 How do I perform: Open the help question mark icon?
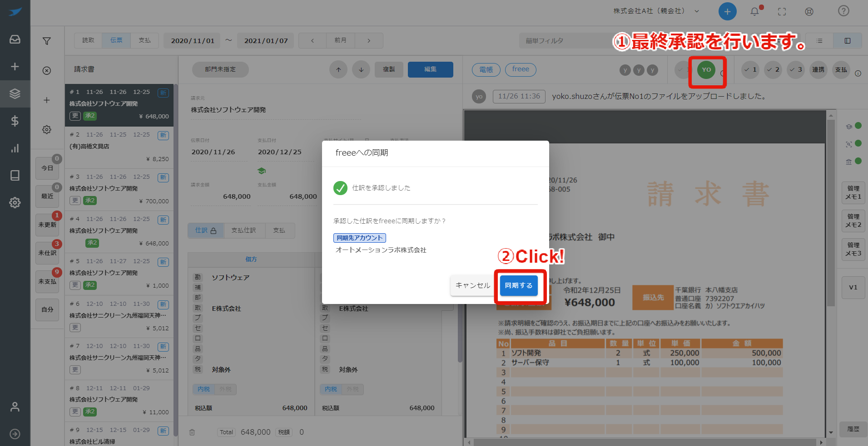click(x=843, y=11)
